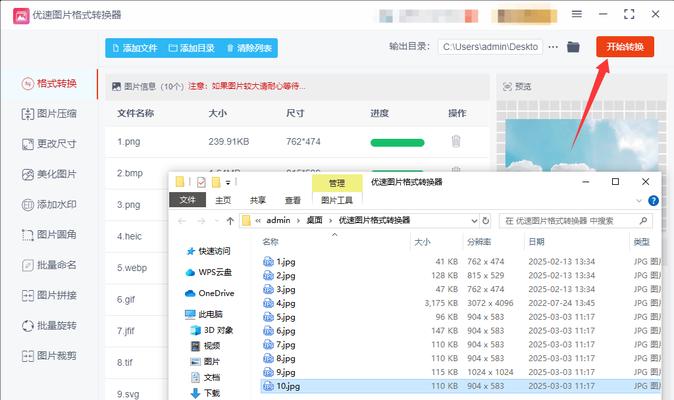Image resolution: width=674 pixels, height=400 pixels.
Task: Click the preview image thumbnail
Action: [x=582, y=145]
